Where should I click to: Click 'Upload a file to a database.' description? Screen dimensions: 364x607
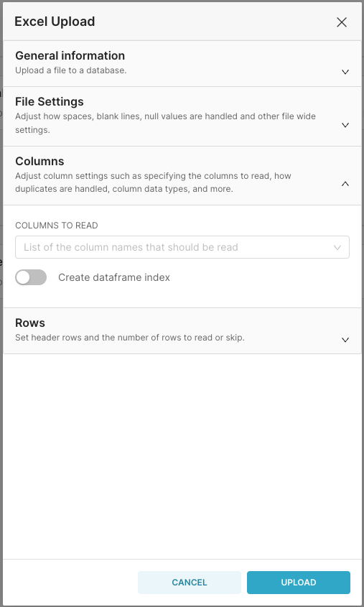pos(71,70)
